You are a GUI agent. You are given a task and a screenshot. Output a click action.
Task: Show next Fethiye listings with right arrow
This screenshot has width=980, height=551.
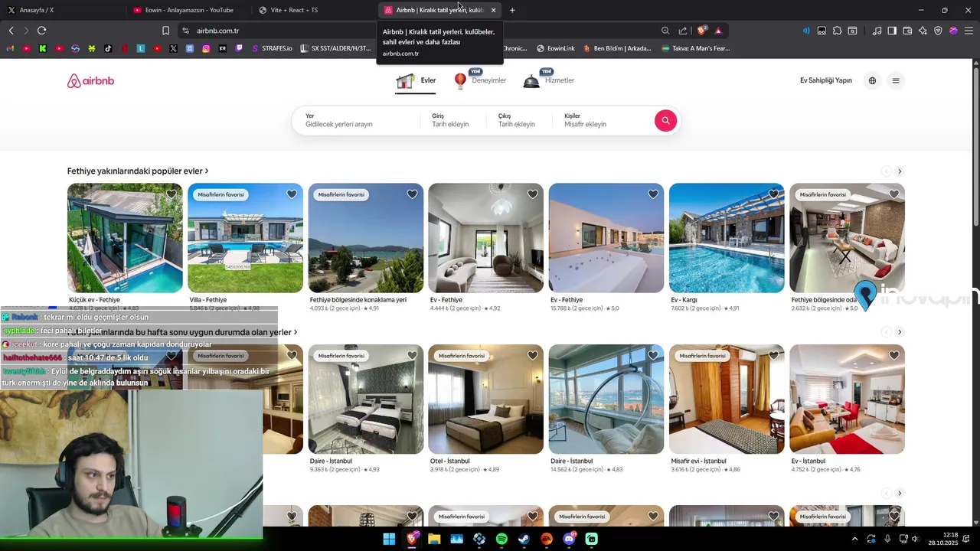click(x=900, y=171)
